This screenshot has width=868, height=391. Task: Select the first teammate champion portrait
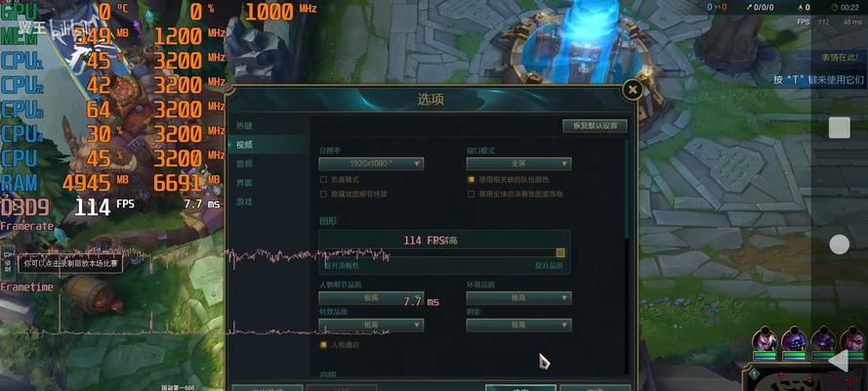[x=765, y=339]
